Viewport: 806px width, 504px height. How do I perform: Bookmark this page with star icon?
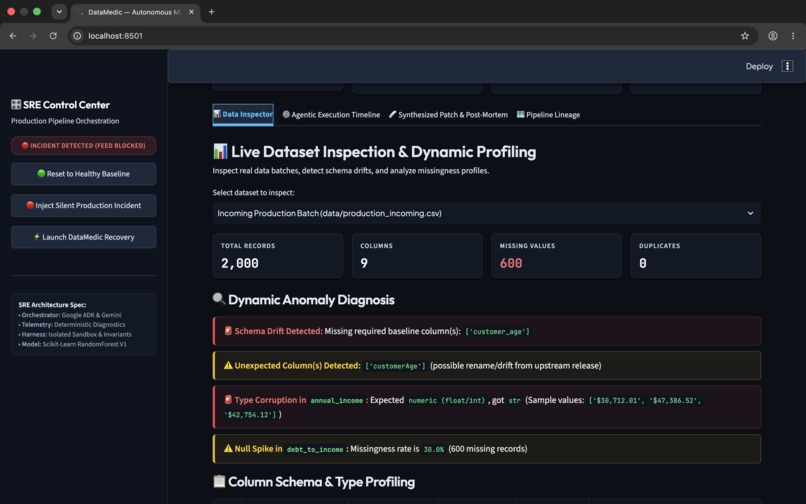click(745, 36)
